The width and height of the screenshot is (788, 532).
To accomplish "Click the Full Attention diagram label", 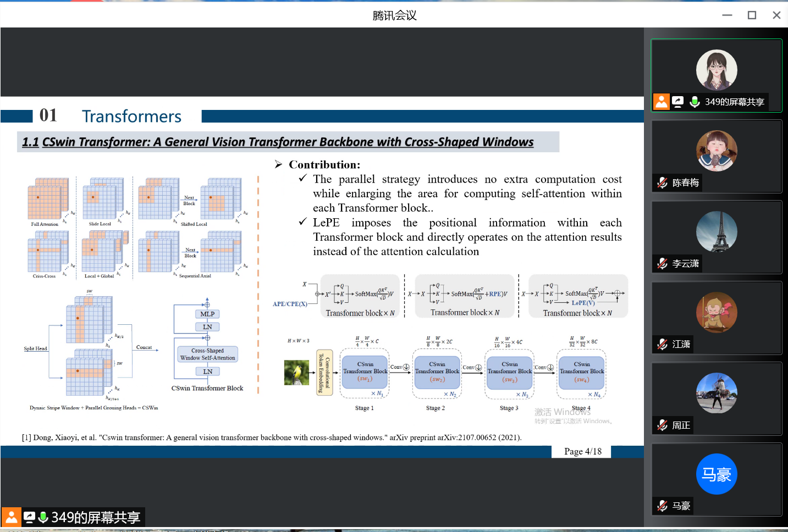I will (45, 224).
